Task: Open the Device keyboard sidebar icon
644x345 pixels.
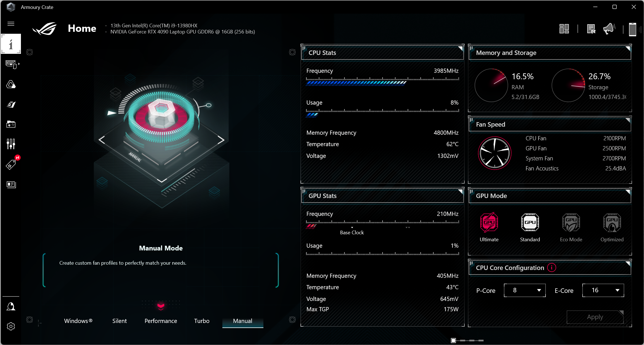Action: [x=11, y=64]
